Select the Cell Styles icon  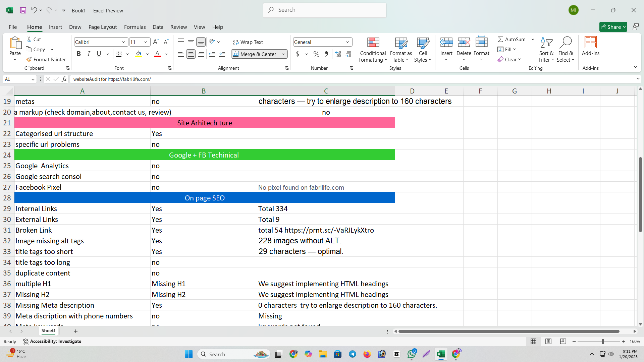pos(422,49)
